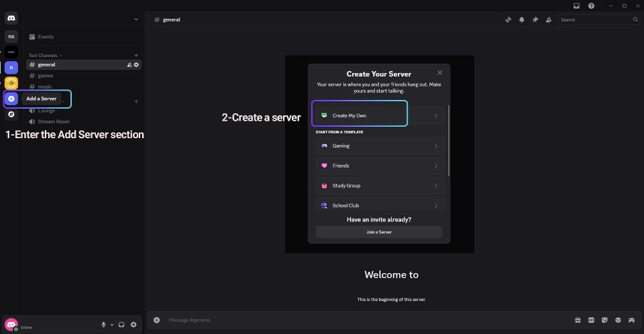644x334 pixels.
Task: Click the 'Have an invite already?' text
Action: coord(378,220)
